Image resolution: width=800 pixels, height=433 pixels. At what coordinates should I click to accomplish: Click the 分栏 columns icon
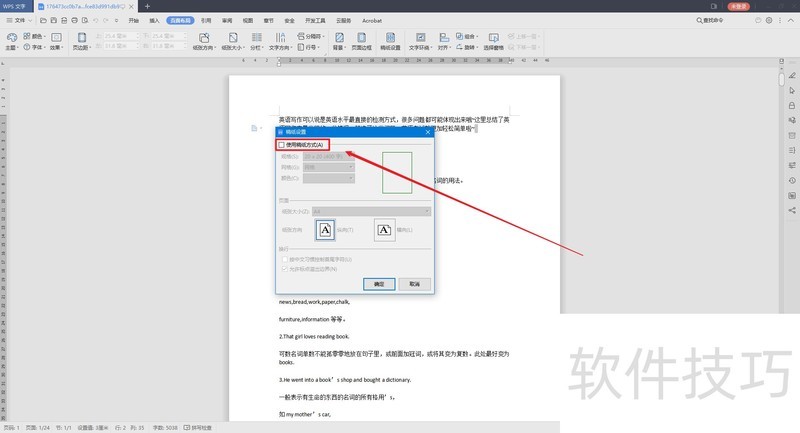[x=257, y=38]
